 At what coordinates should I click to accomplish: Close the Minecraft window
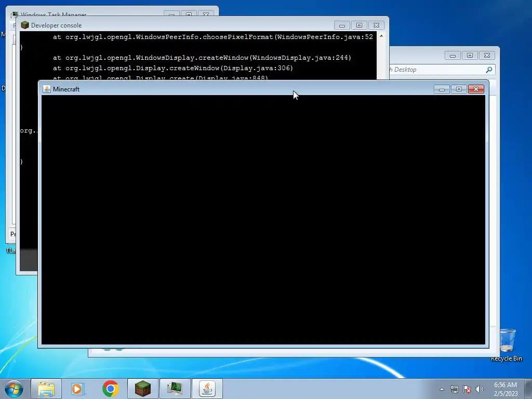[476, 89]
